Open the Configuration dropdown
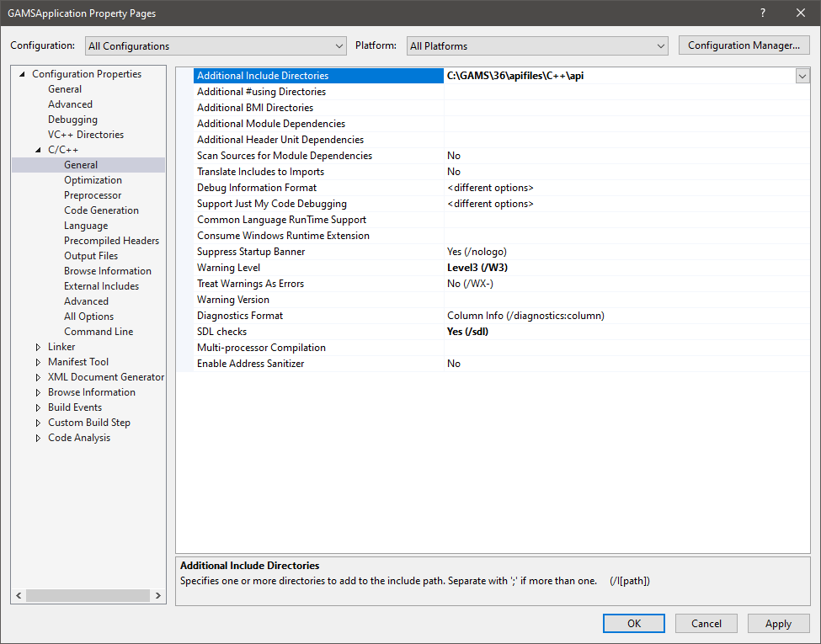 pyautogui.click(x=215, y=45)
